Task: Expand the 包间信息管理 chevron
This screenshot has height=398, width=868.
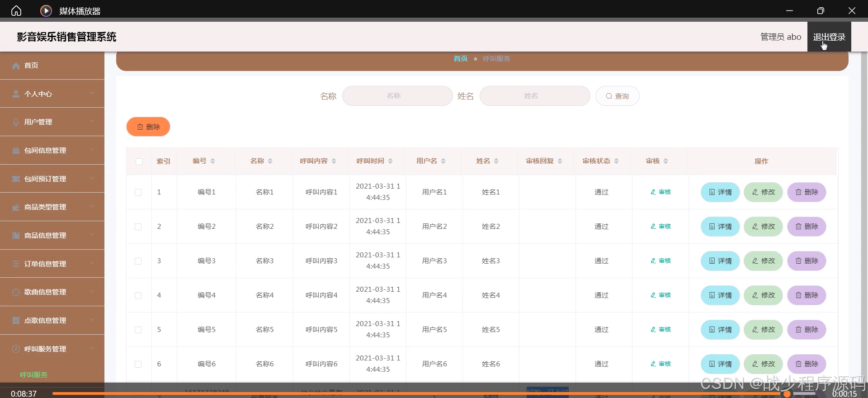Action: click(92, 150)
